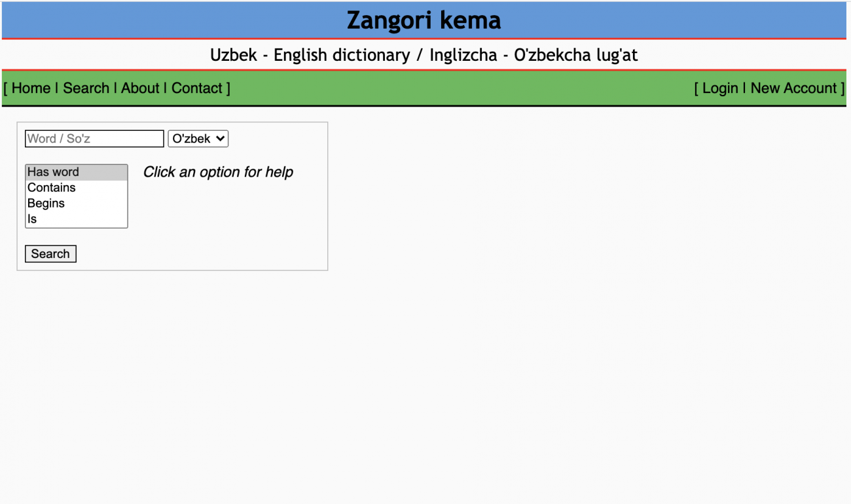Click inside the Word / So'z input field
The height and width of the screenshot is (504, 851).
tap(94, 138)
